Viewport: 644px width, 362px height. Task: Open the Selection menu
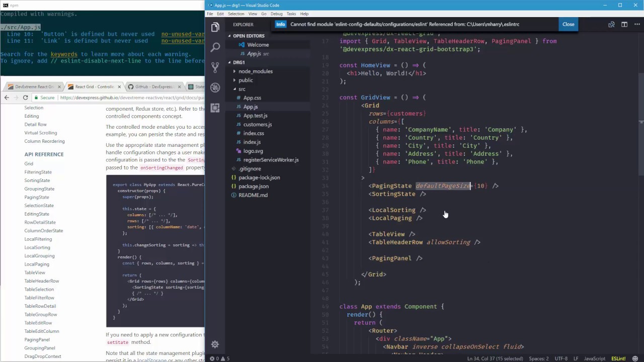[x=235, y=14]
